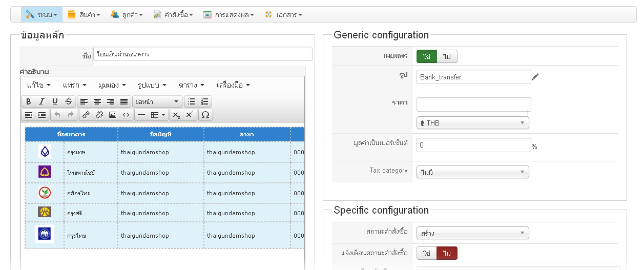Click the insert link icon

(x=86, y=115)
